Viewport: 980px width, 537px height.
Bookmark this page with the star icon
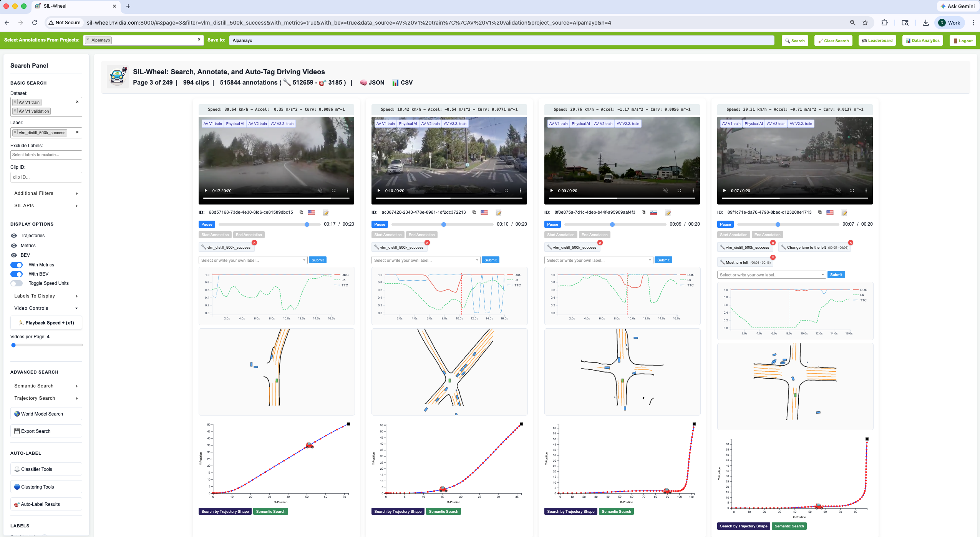pyautogui.click(x=865, y=23)
